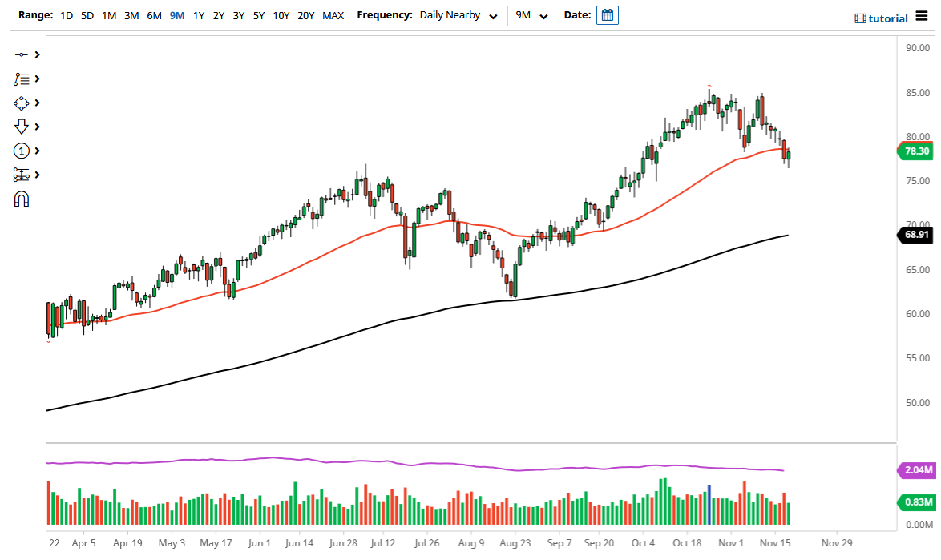
Task: Expand the trend line tool options chevron
Action: pyautogui.click(x=36, y=54)
